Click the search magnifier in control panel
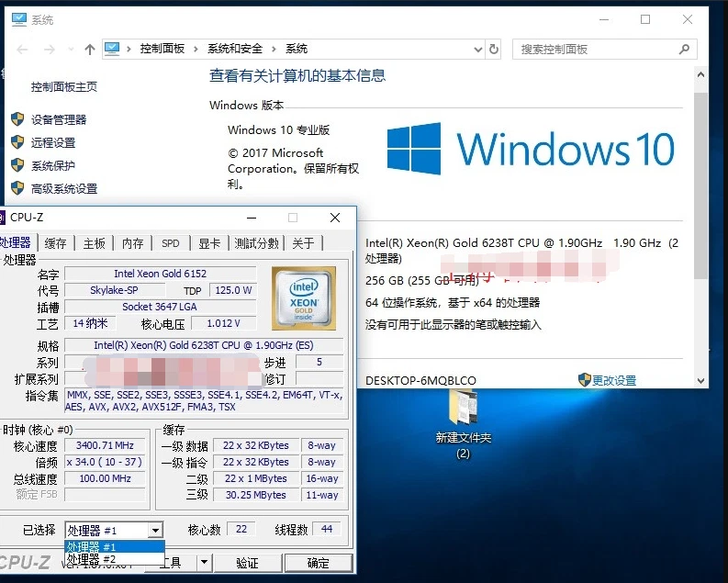This screenshot has height=583, width=728. click(x=684, y=49)
